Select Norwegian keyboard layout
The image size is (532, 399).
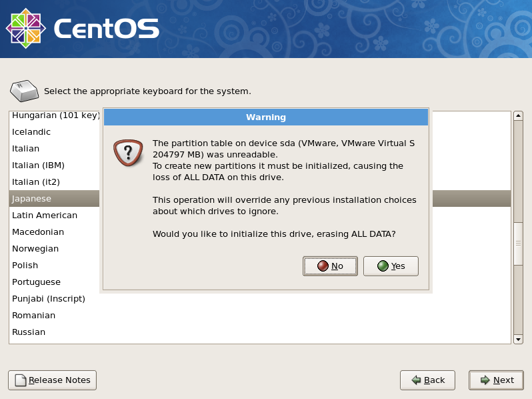coord(54,249)
